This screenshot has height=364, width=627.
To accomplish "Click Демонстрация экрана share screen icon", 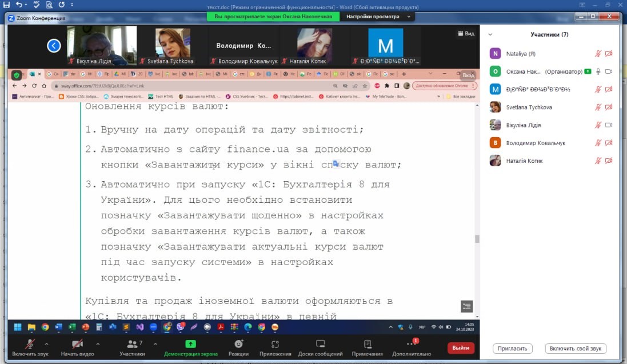I will [190, 344].
